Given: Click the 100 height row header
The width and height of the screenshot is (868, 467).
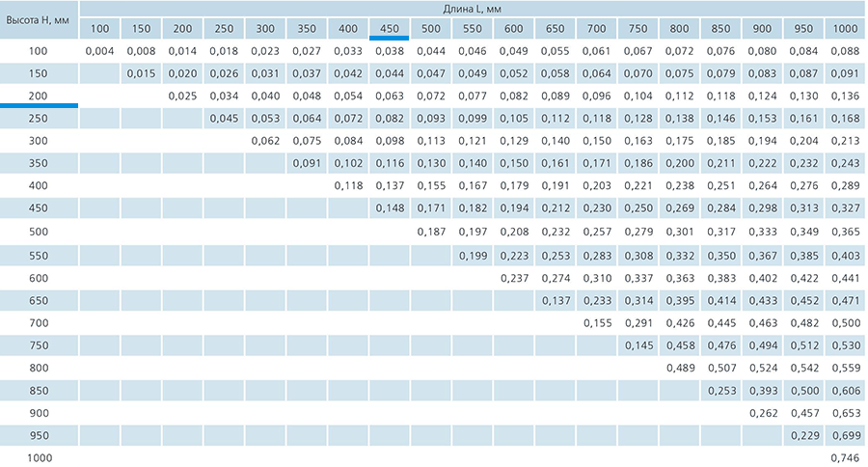Looking at the screenshot, I should click(x=39, y=51).
